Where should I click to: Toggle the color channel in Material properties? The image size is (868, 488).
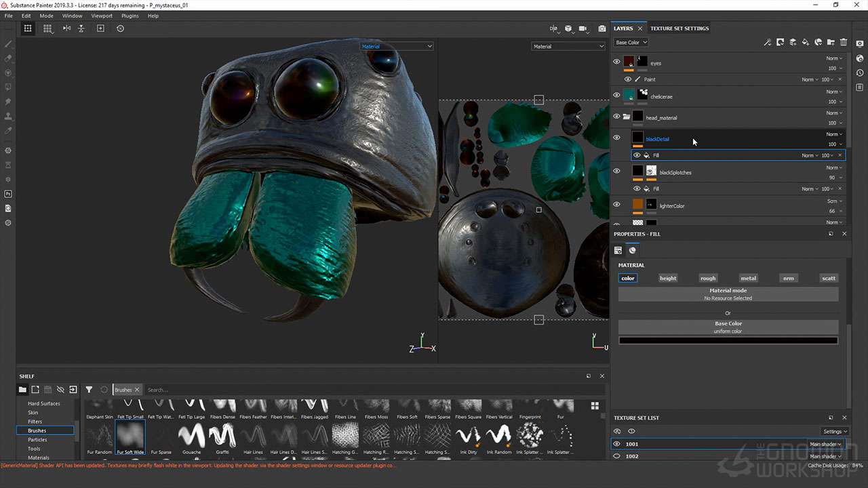(x=628, y=278)
